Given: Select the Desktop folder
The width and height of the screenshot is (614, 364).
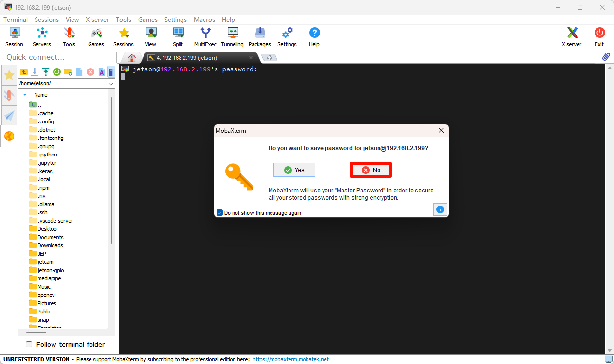Looking at the screenshot, I should [47, 229].
